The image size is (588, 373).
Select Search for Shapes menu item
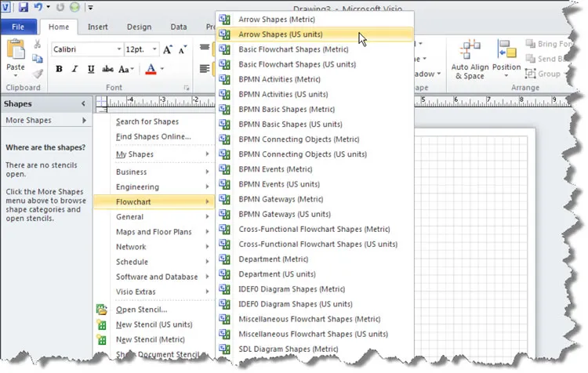[x=147, y=121]
